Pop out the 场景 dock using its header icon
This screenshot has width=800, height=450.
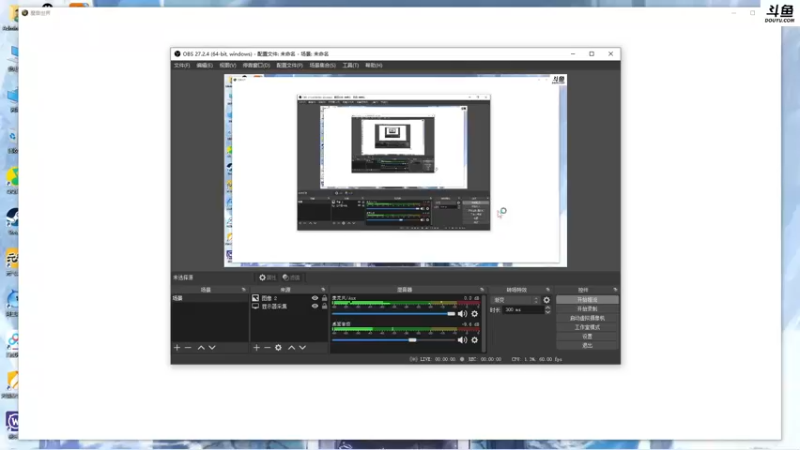click(243, 290)
